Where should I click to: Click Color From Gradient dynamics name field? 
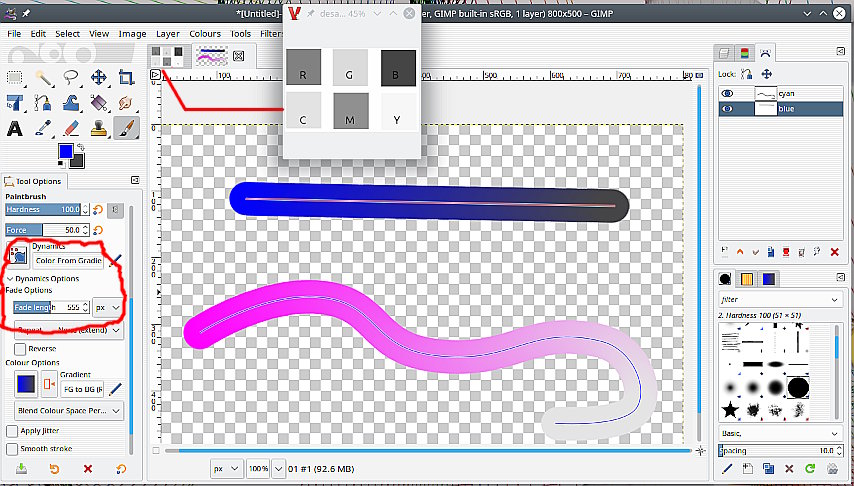[69, 261]
